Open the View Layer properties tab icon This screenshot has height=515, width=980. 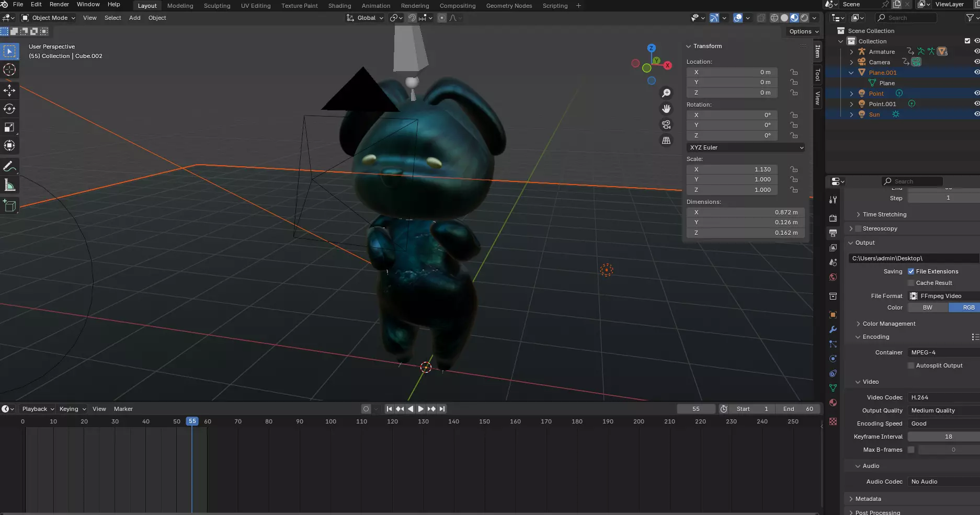(833, 248)
